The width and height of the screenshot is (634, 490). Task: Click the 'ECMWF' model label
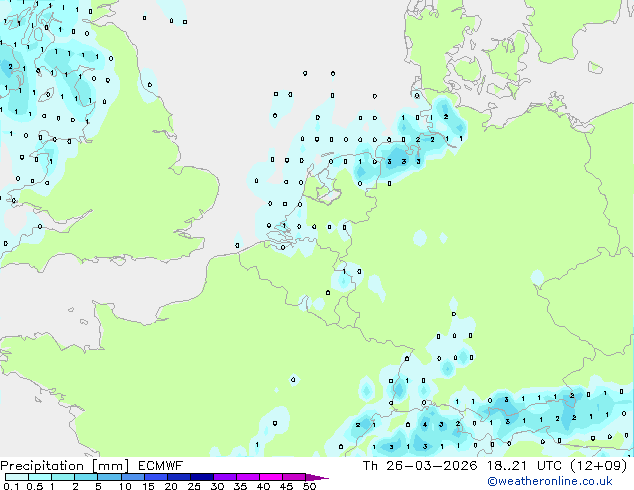(x=161, y=466)
